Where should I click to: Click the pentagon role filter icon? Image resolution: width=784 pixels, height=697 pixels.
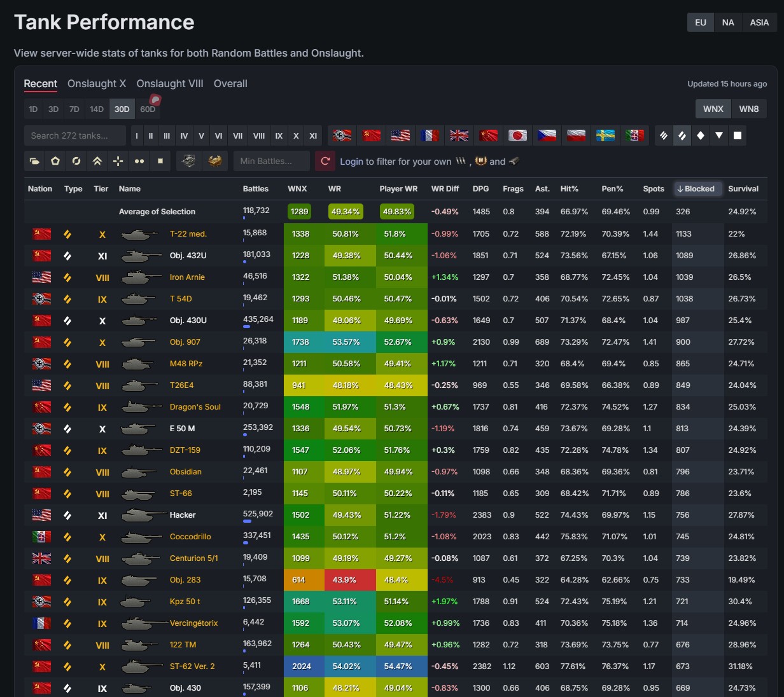55,161
